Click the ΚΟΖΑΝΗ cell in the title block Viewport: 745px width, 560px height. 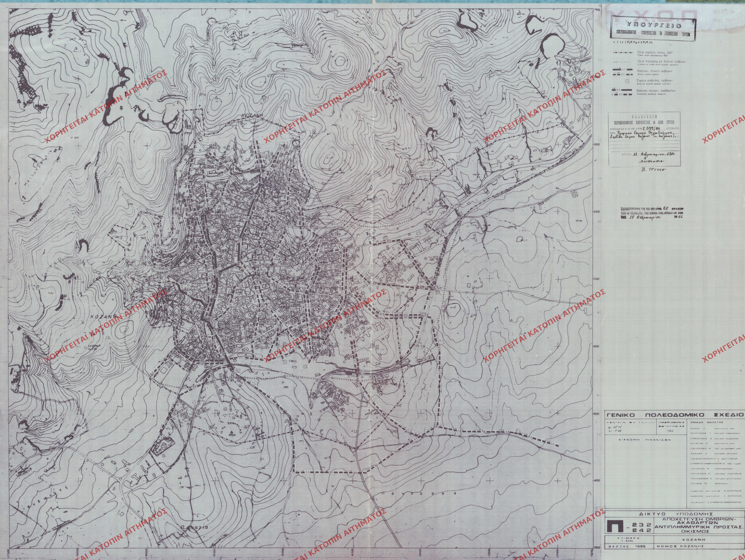[699, 540]
